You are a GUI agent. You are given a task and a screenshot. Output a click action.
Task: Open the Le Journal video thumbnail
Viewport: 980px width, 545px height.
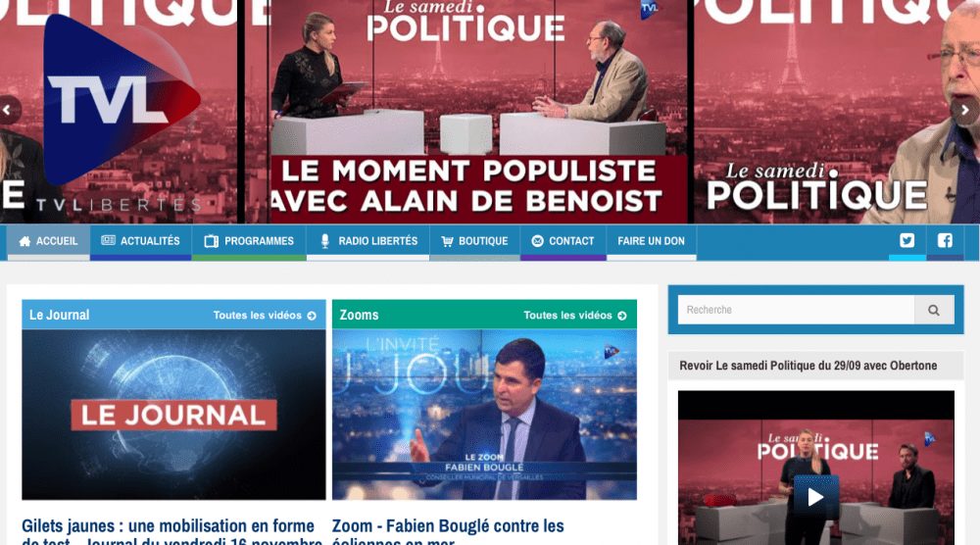(173, 415)
